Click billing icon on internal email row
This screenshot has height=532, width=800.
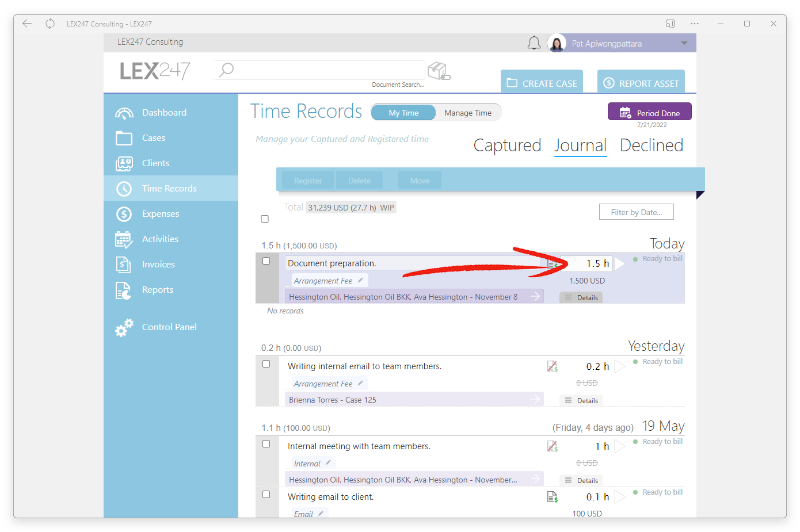pos(553,366)
